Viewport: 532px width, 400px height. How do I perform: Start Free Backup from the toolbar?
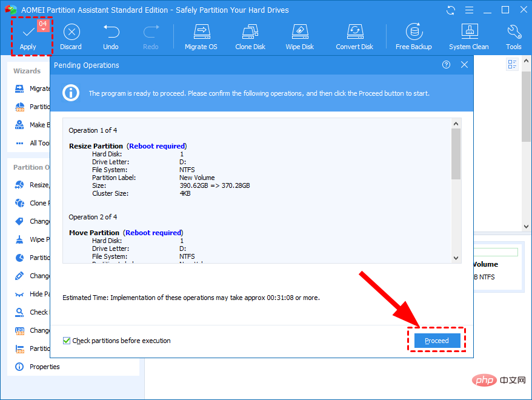(x=414, y=37)
